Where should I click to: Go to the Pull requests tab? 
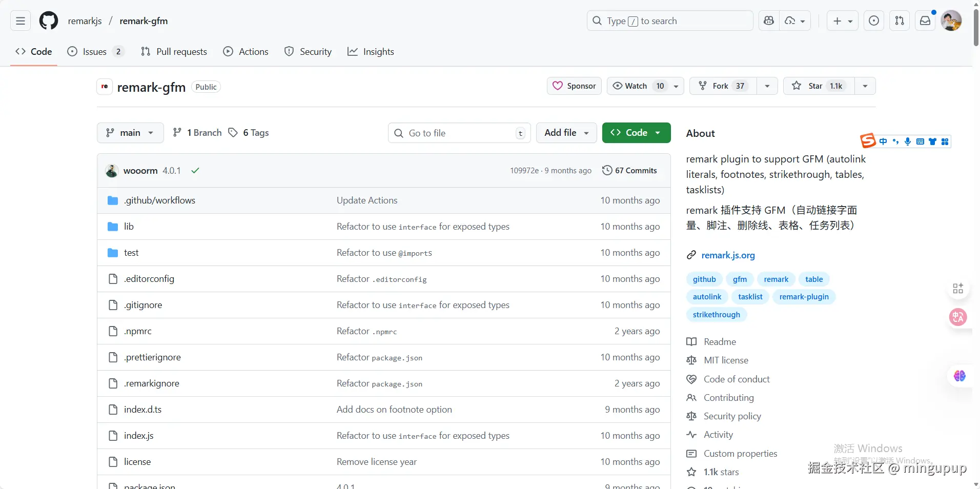click(x=174, y=52)
